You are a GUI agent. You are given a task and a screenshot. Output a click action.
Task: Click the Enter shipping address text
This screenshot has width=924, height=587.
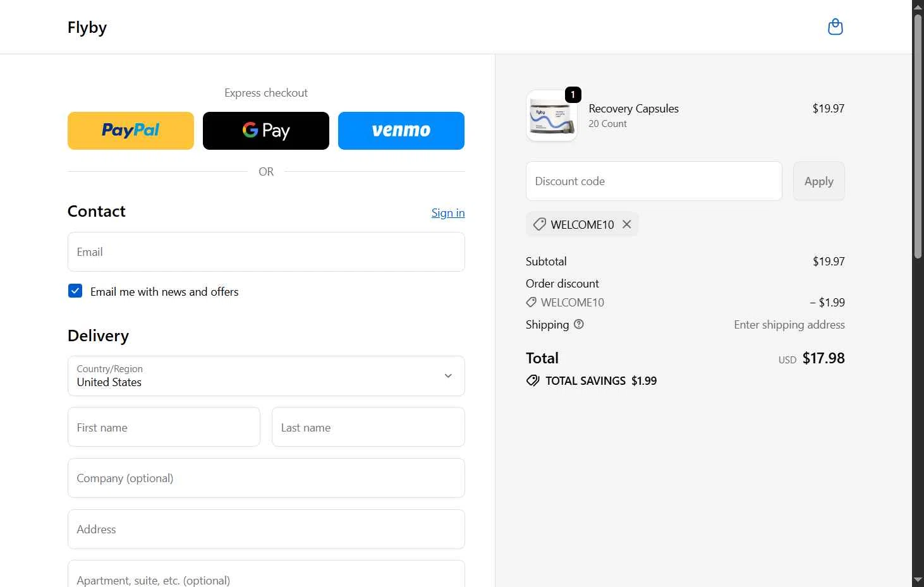click(x=789, y=325)
